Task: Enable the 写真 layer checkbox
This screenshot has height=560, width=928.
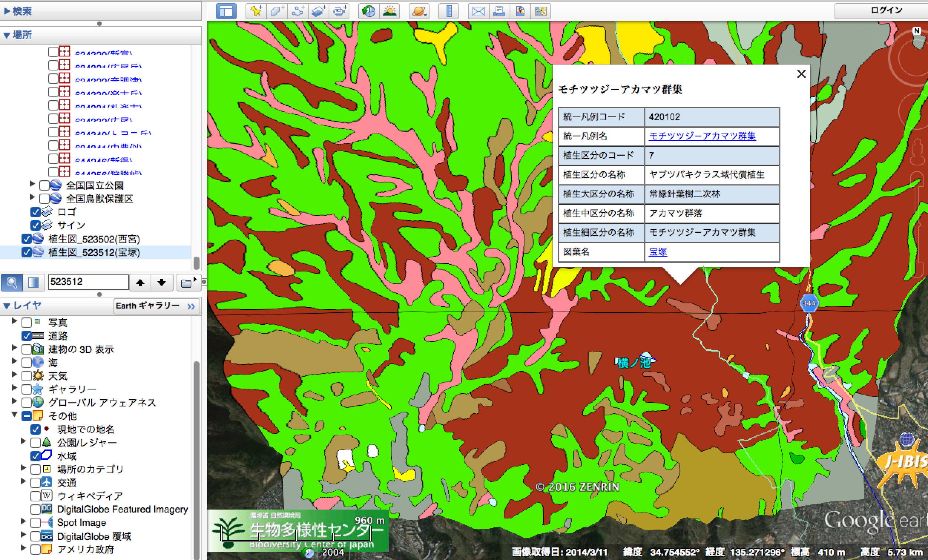Action: click(x=26, y=322)
